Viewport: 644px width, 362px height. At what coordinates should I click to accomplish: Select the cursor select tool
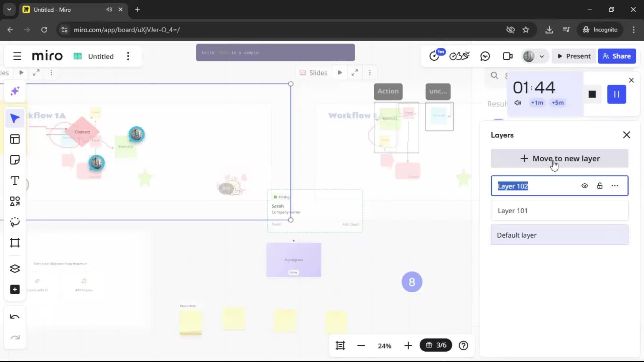[x=15, y=118]
